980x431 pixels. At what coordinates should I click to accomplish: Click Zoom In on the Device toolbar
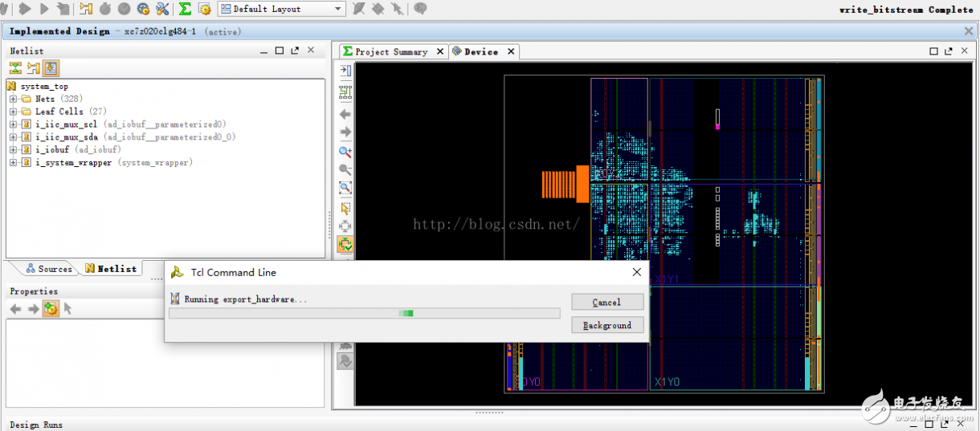345,152
